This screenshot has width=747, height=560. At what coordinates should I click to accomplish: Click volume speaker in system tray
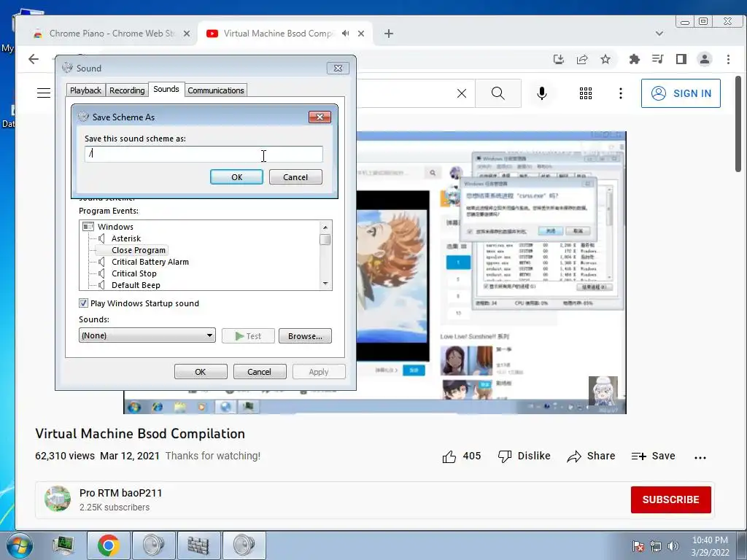coord(673,545)
